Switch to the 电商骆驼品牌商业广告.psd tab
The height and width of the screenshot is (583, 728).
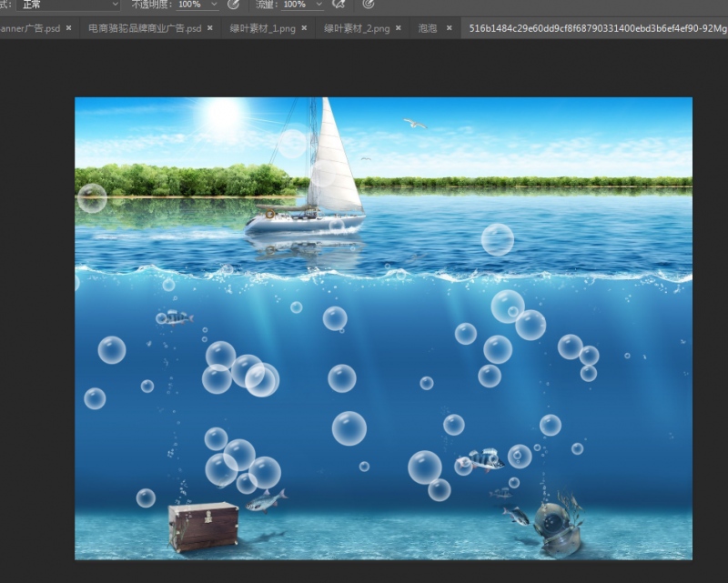[144, 29]
